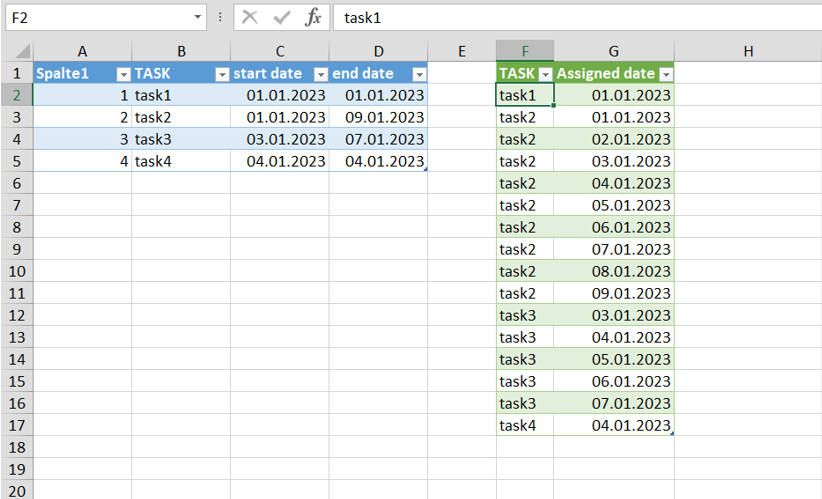Select cell B5 containing task4
This screenshot has height=499, width=822.
point(181,161)
